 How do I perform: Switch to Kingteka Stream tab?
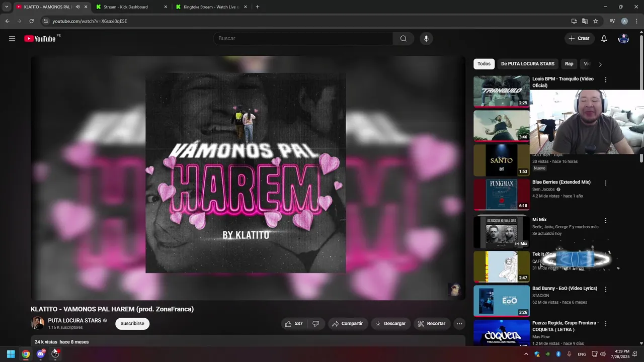(212, 7)
